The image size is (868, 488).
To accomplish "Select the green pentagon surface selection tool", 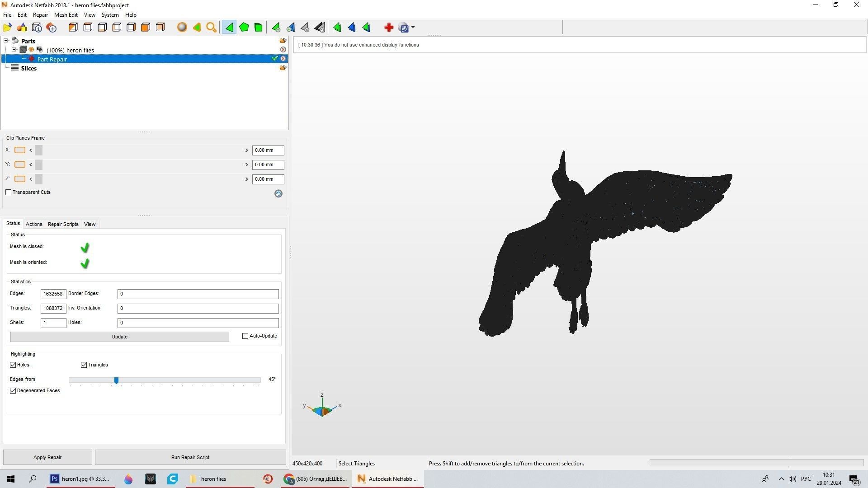I will coord(244,28).
